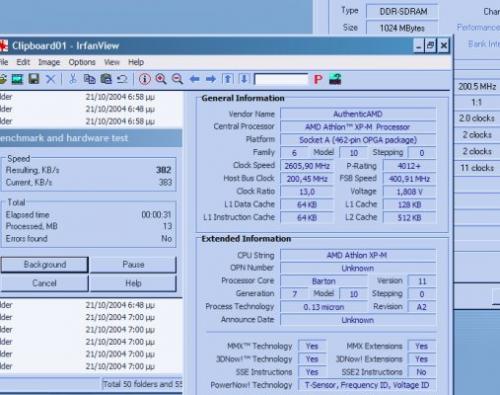Click the red P toolbar icon

pyautogui.click(x=318, y=79)
